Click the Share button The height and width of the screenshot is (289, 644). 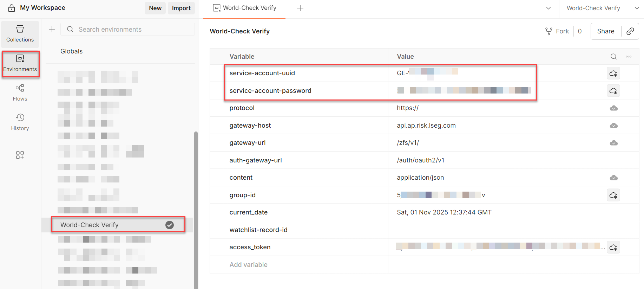(605, 31)
